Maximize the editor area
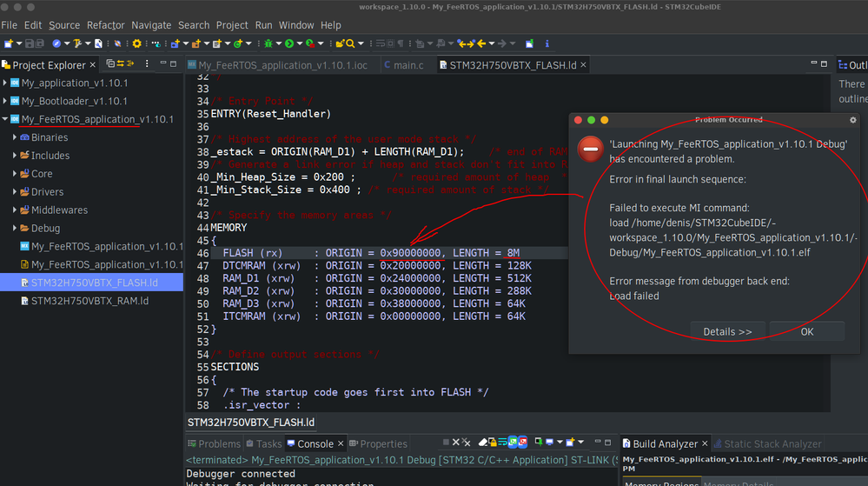868x486 pixels. [x=824, y=63]
